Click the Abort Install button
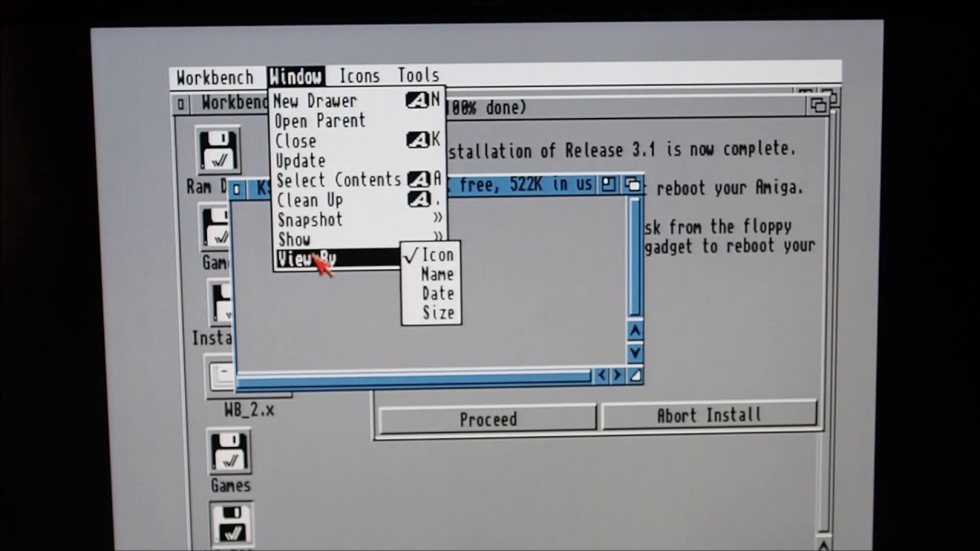 709,416
